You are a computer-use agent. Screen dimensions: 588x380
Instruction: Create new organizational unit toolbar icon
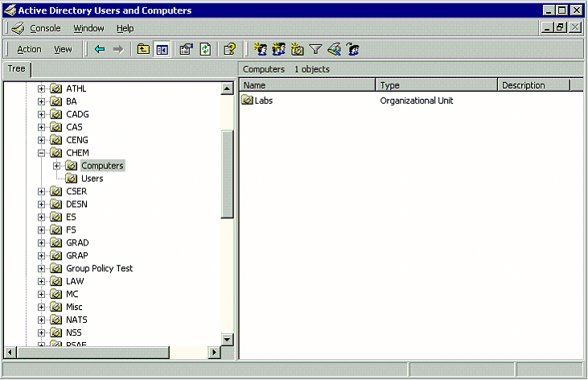[297, 49]
